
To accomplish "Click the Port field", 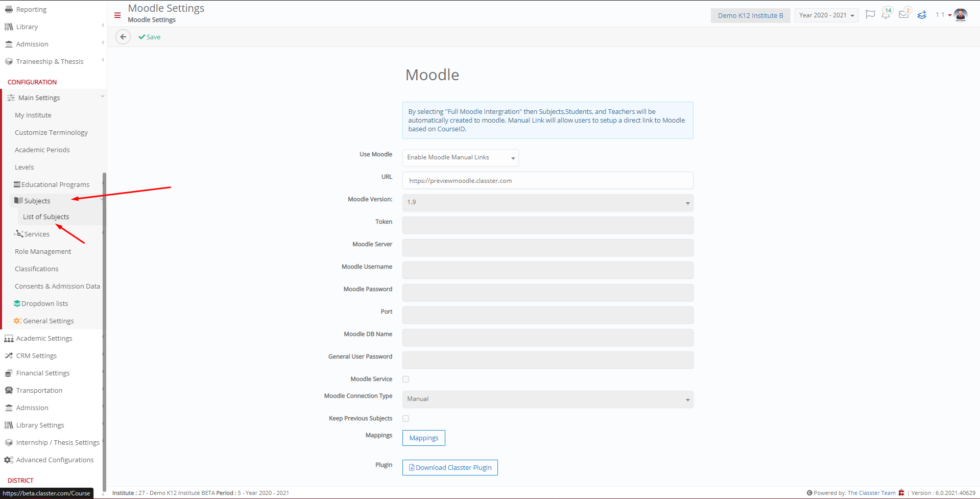I will point(547,315).
